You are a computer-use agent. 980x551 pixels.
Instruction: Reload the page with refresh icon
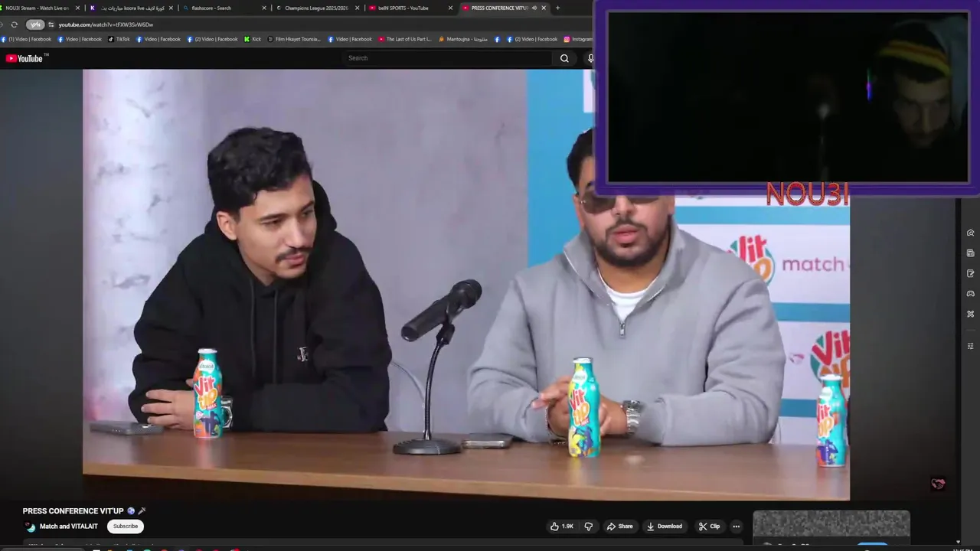[14, 24]
